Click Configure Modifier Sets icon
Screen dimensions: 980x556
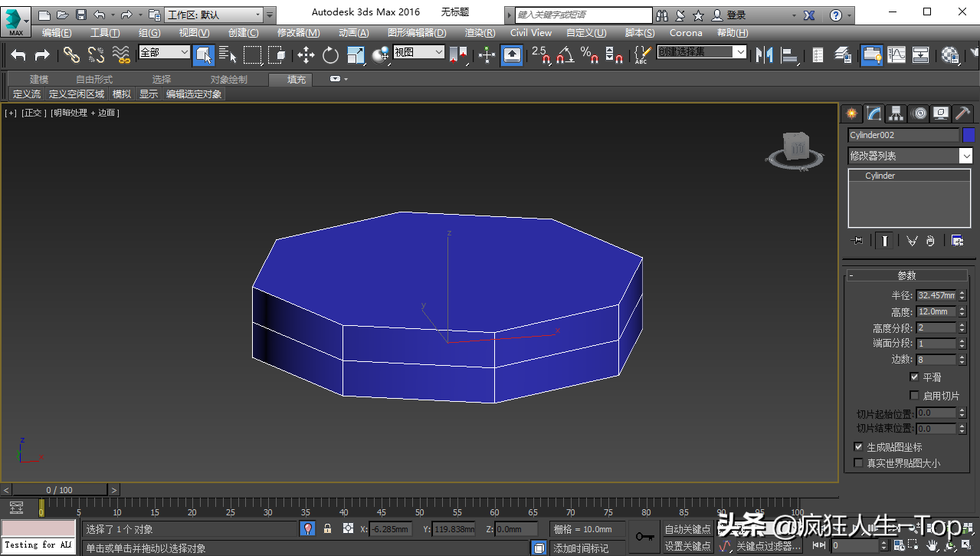point(957,240)
